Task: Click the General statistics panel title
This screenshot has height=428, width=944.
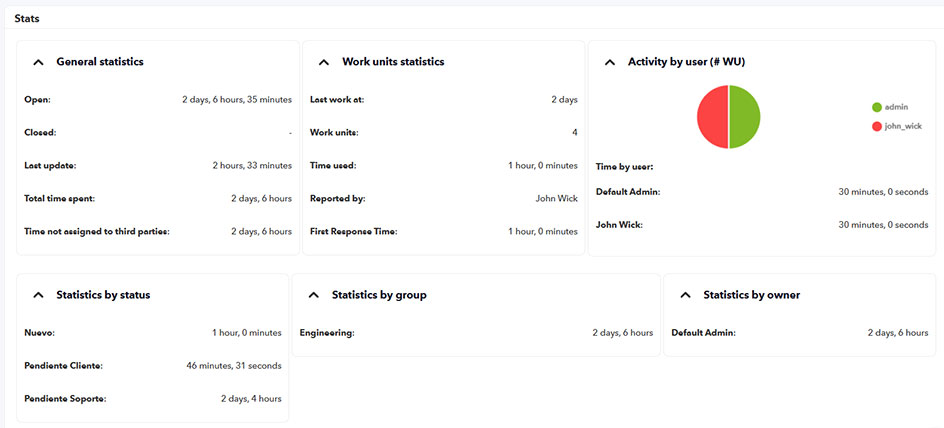Action: [x=100, y=62]
